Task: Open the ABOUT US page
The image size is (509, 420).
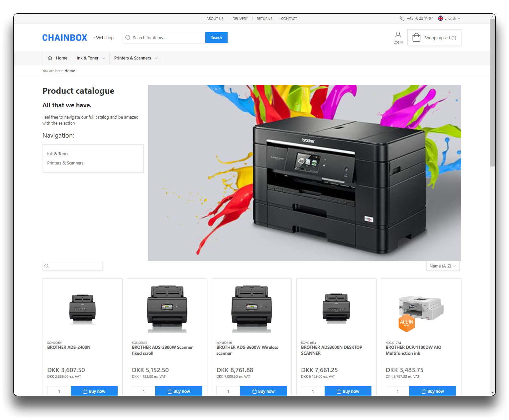Action: click(215, 19)
